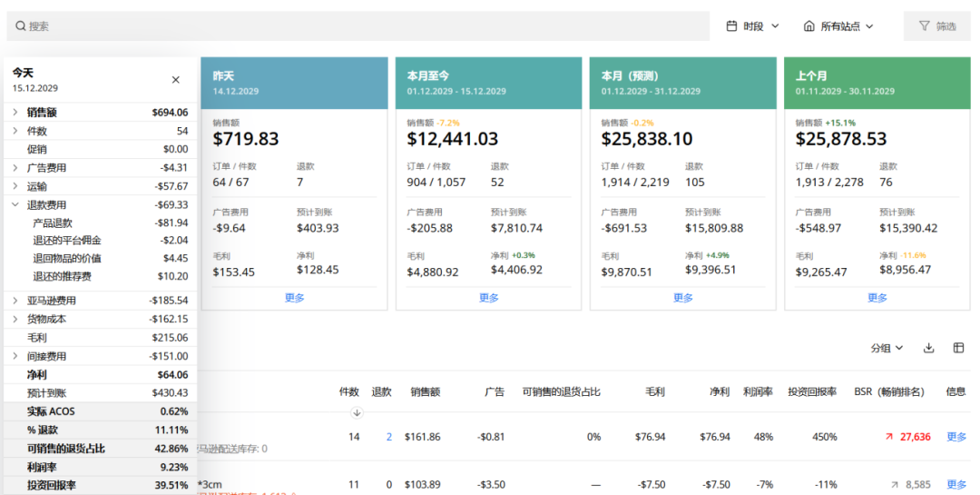Click the 退还的推荐费 row
Viewport: 980px width, 495px height.
[100, 276]
